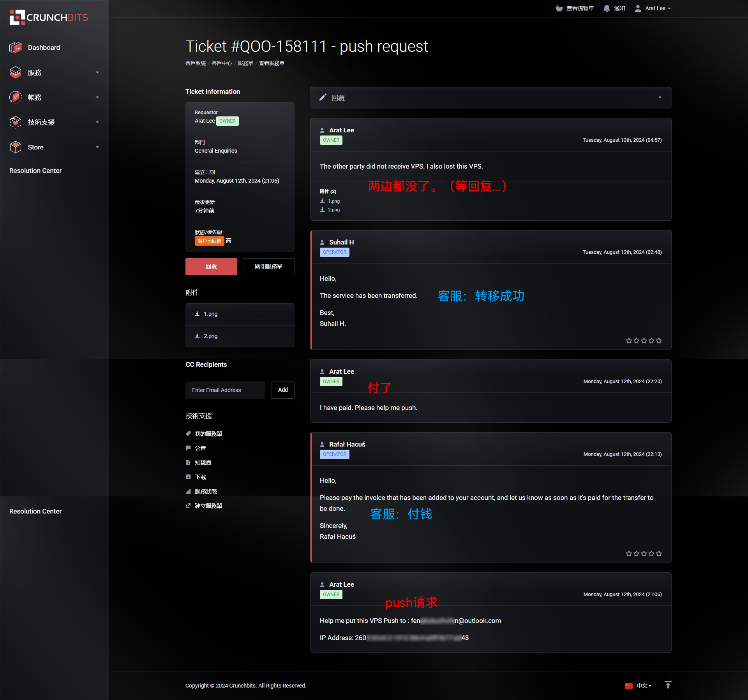Open the 中文 language selector
Image resolution: width=748 pixels, height=700 pixels.
638,686
